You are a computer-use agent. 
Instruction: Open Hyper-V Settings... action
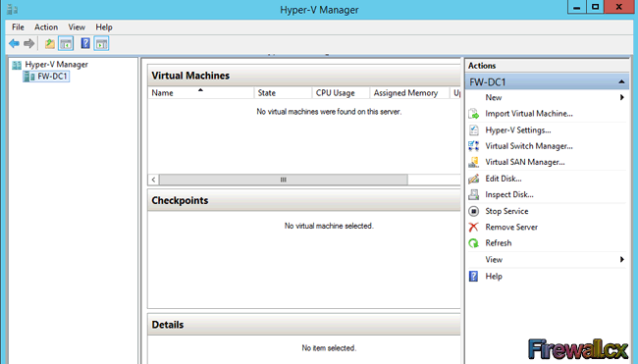pos(518,130)
